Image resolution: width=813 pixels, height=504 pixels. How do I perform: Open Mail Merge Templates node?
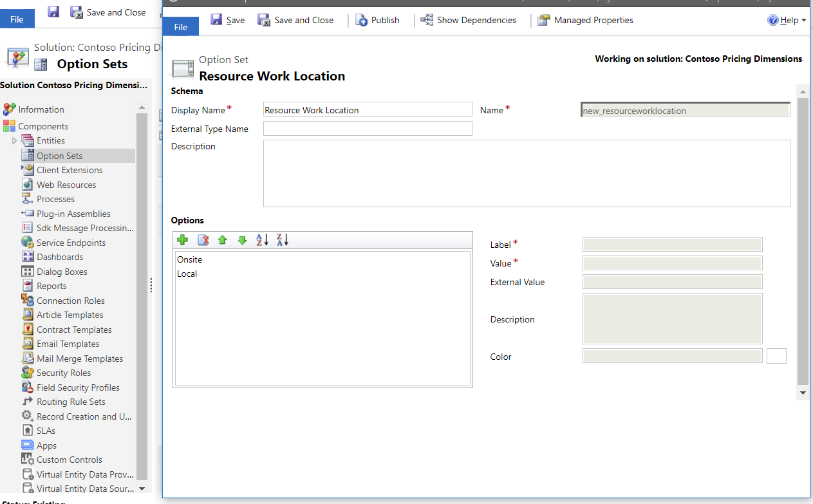coord(80,359)
